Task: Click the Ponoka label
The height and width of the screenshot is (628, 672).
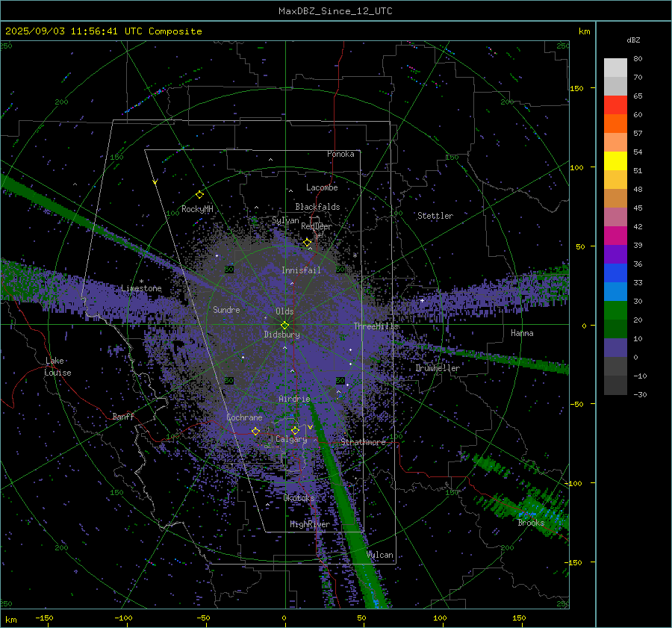Action: point(340,154)
